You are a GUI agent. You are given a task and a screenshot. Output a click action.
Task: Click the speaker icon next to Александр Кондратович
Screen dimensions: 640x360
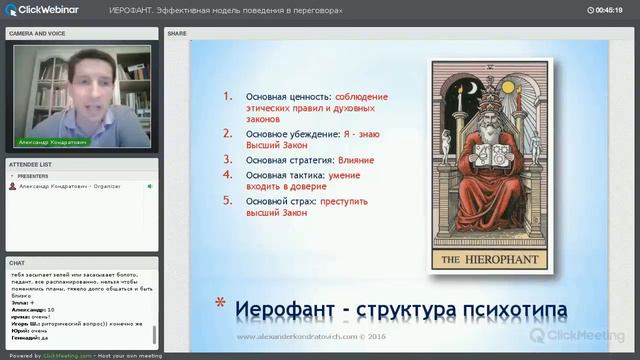pyautogui.click(x=150, y=186)
